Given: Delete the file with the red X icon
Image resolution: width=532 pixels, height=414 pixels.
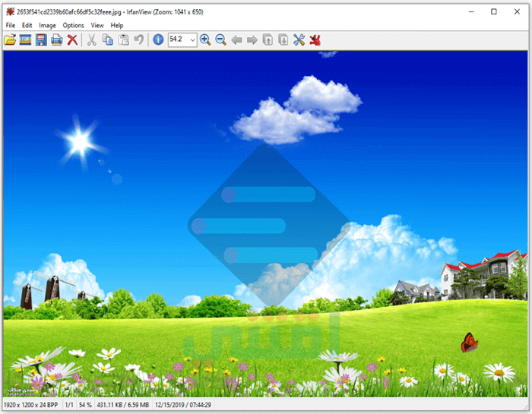Looking at the screenshot, I should [72, 40].
